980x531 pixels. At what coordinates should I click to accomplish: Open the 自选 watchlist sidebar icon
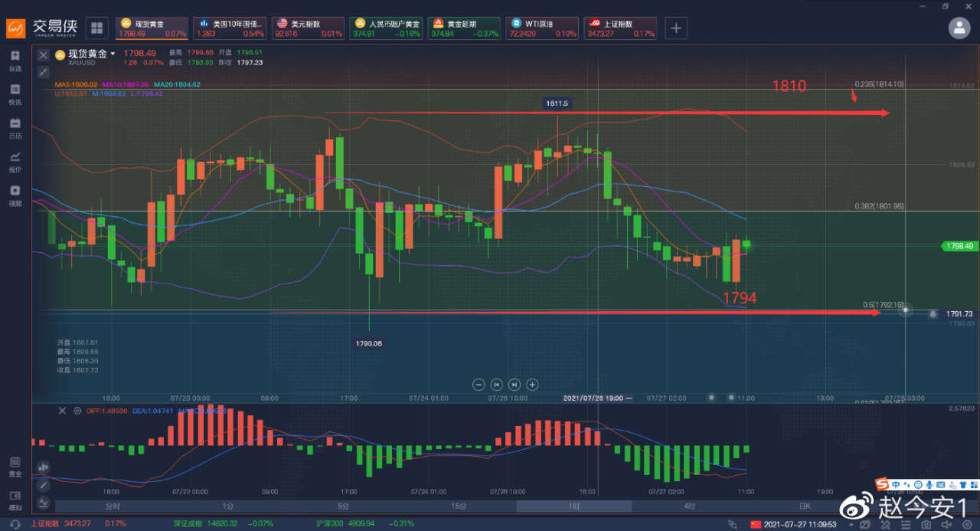15,61
